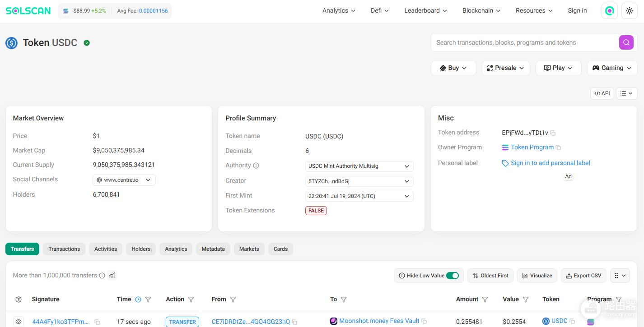Viewport: 644px width, 327px height.
Task: Open the Resources dropdown menu
Action: (534, 11)
